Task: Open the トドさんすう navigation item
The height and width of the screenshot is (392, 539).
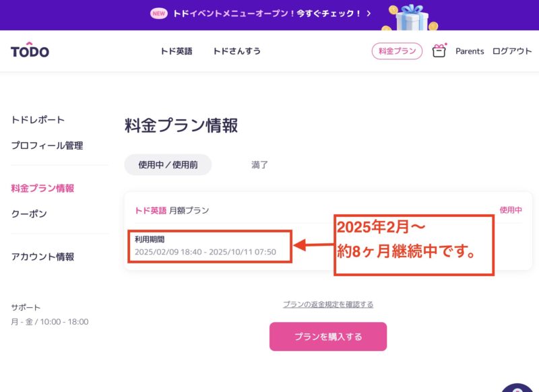Action: click(x=236, y=51)
